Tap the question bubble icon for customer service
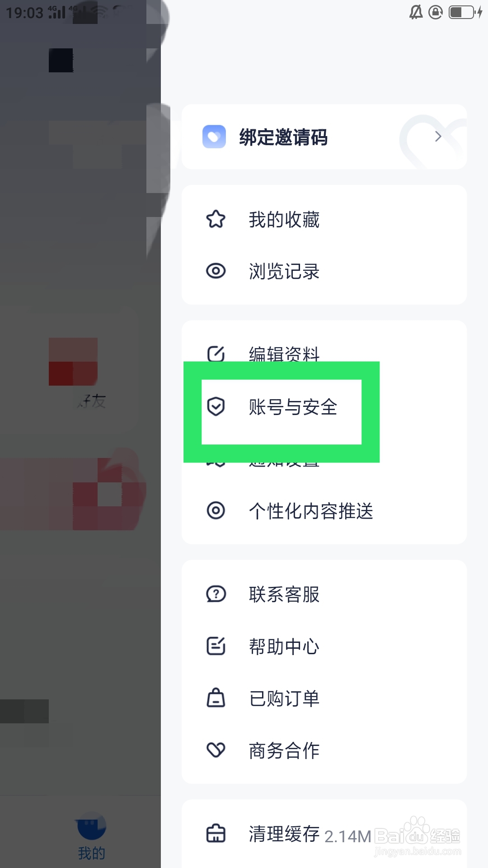Screen dimensions: 488x868 pyautogui.click(x=216, y=594)
